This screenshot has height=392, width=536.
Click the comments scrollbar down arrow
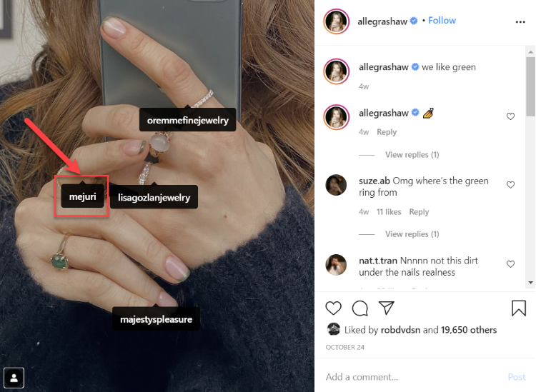530,282
